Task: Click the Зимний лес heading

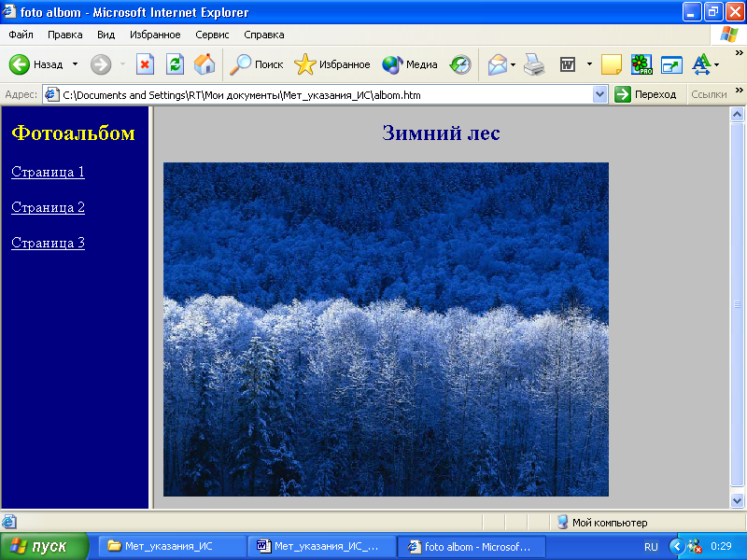Action: [x=441, y=133]
